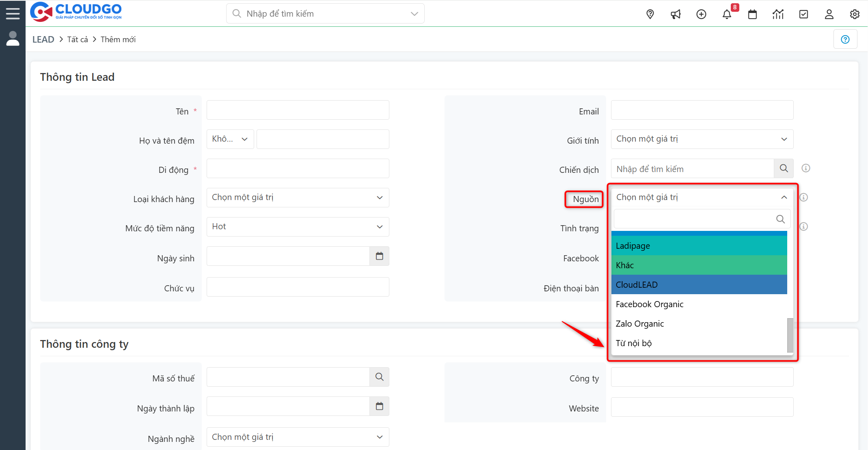
Task: Open settings with the gear icon
Action: point(855,14)
